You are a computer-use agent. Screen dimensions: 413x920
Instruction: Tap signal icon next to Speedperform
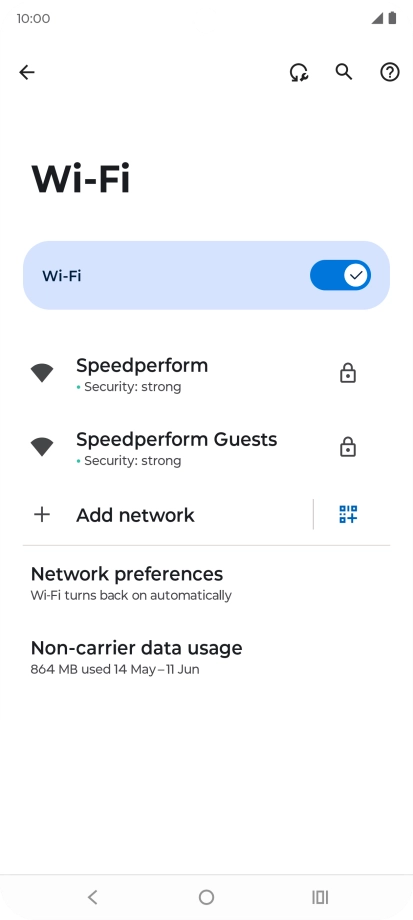42,373
